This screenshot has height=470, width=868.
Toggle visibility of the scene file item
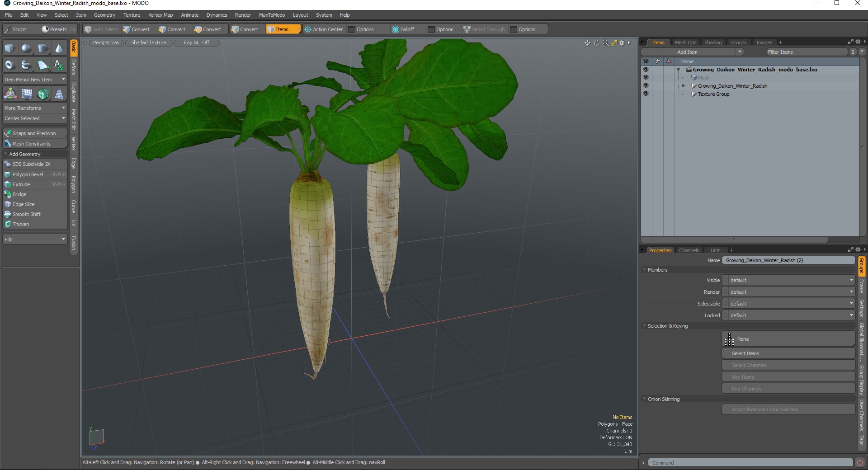coord(646,70)
